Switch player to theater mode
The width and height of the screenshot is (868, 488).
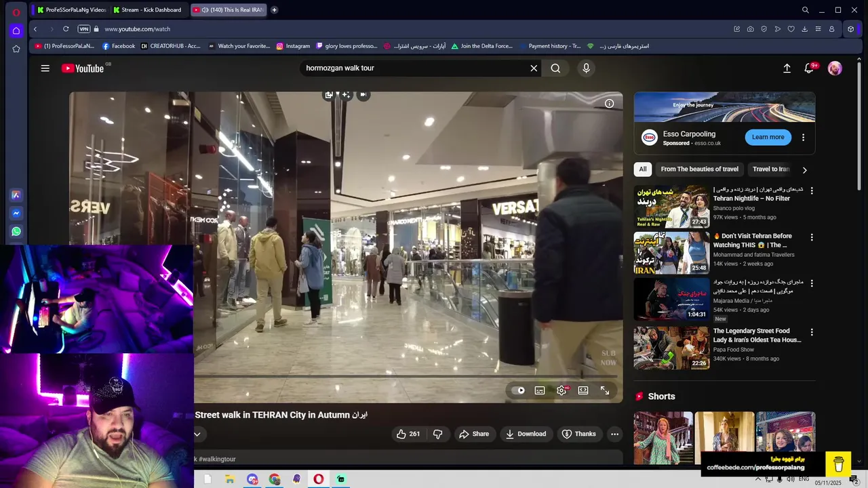pyautogui.click(x=583, y=390)
